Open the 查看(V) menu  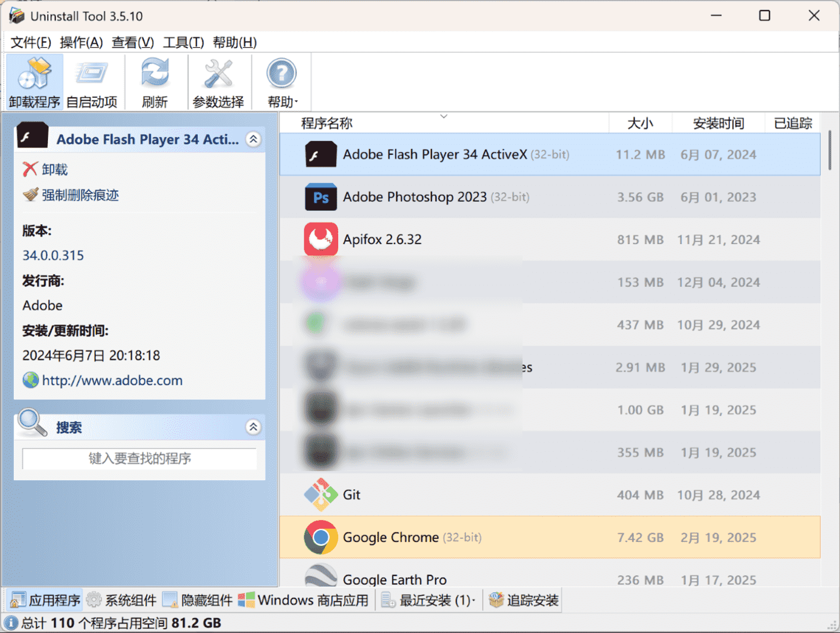(133, 42)
